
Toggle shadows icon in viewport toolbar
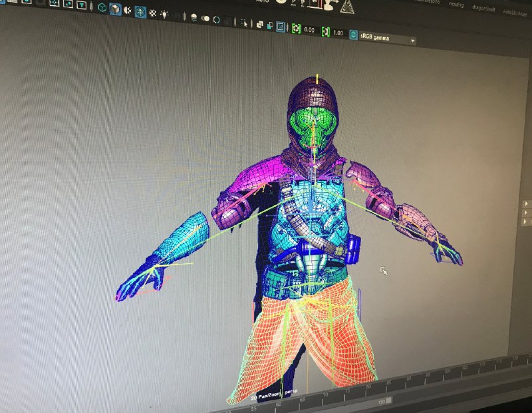point(194,17)
